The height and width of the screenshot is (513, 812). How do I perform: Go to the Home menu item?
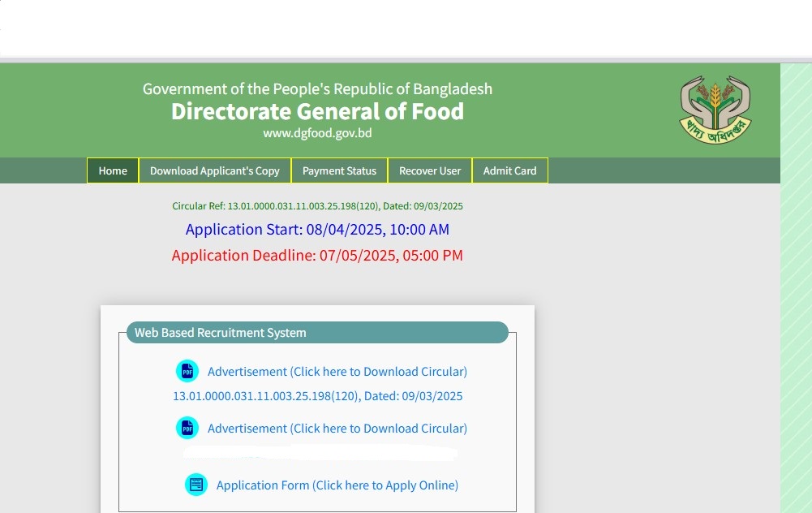(x=113, y=170)
